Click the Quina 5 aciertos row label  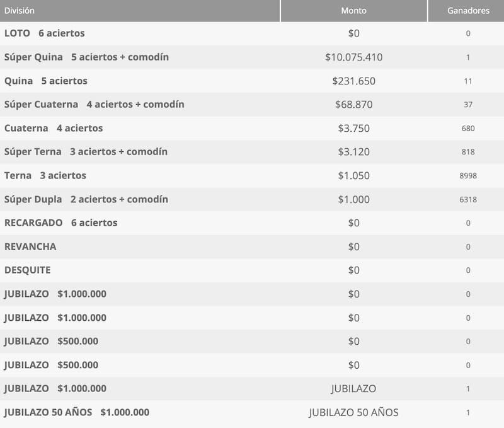pyautogui.click(x=46, y=81)
